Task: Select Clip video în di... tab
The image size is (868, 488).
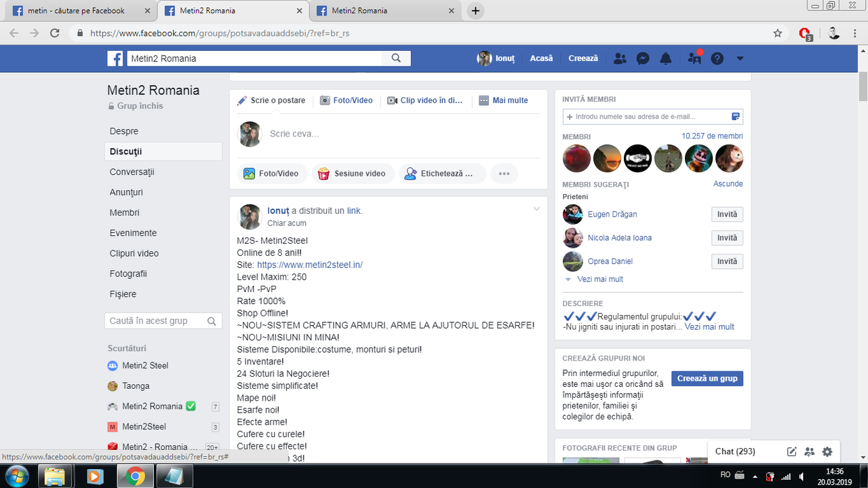Action: 425,100
